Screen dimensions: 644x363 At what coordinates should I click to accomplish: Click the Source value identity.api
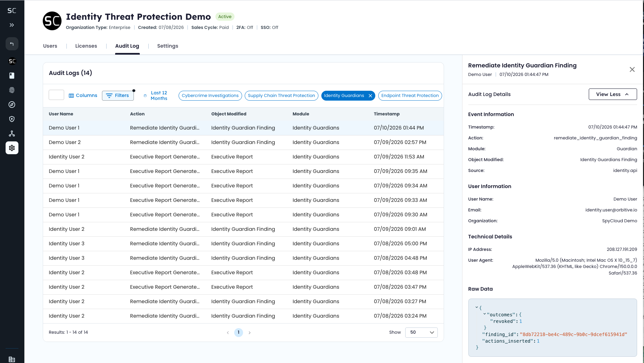625,171
